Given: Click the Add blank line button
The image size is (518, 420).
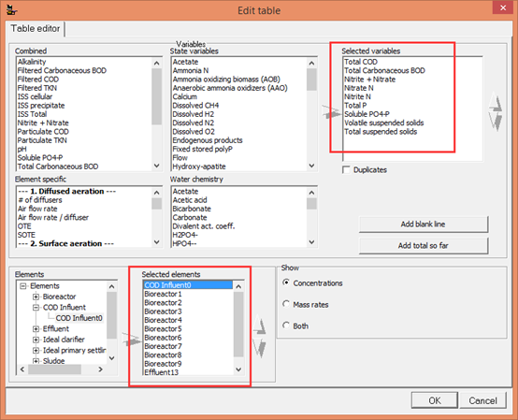Looking at the screenshot, I should coord(424,224).
